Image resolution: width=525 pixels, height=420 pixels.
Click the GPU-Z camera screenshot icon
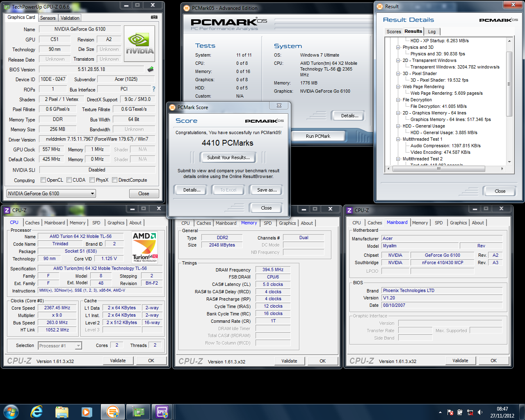tap(154, 17)
